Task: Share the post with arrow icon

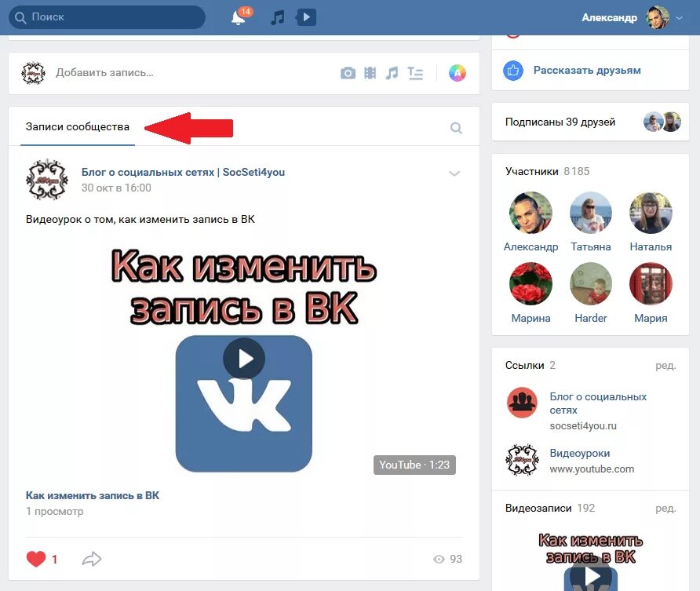Action: [x=92, y=559]
